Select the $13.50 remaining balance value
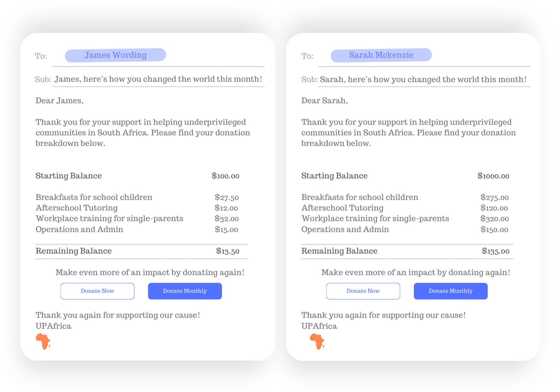Viewport: 560px width, 392px height. point(228,251)
